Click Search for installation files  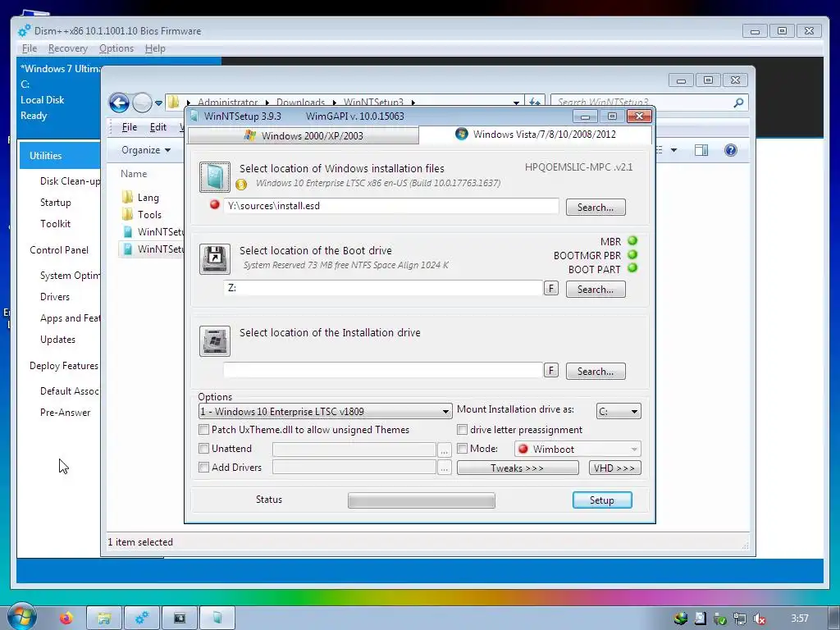click(x=596, y=208)
